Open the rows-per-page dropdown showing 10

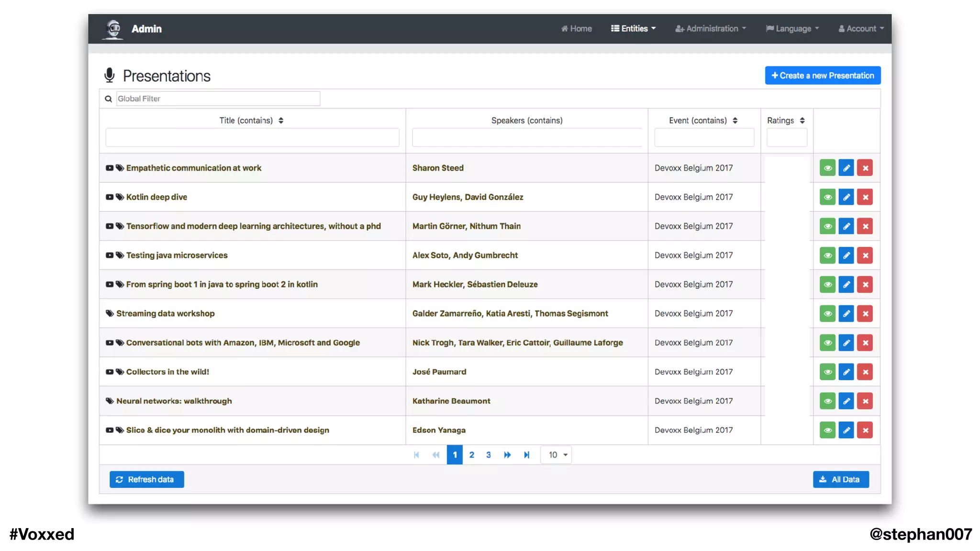click(557, 455)
